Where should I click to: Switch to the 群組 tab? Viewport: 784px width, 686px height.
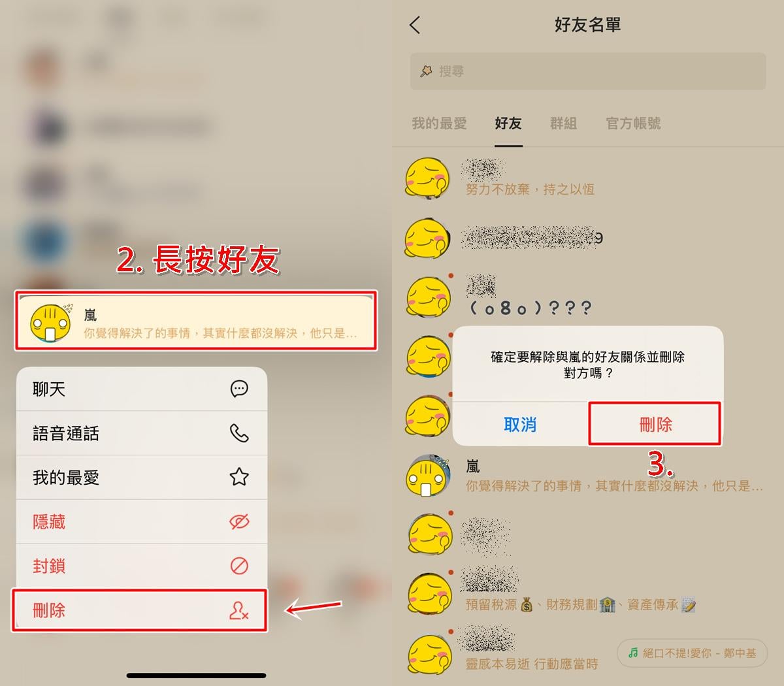point(563,123)
